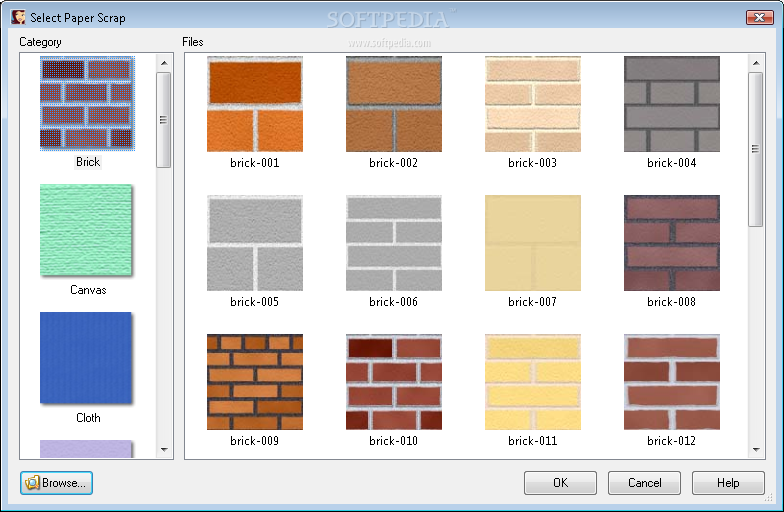
Task: Choose the brick-003 beige brick thumbnail
Action: coord(532,104)
